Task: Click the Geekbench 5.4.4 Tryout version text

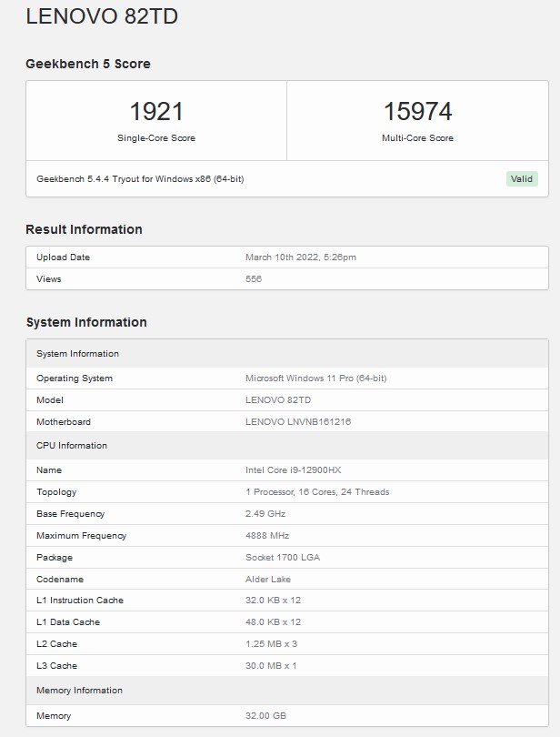Action: coord(140,179)
